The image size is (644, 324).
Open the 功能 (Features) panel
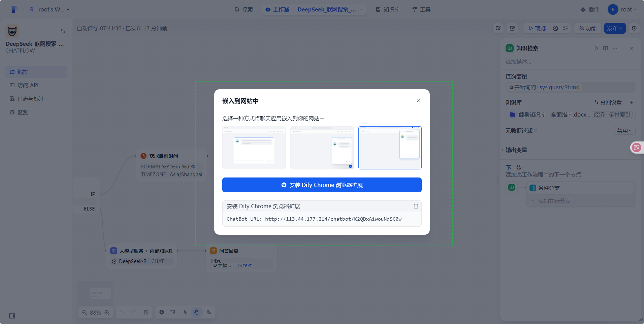click(588, 28)
